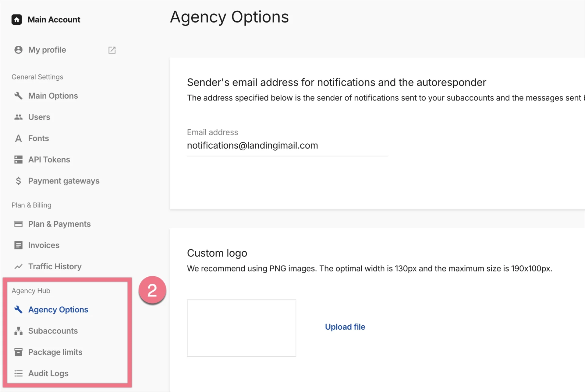Click Upload file for custom logo

click(345, 327)
